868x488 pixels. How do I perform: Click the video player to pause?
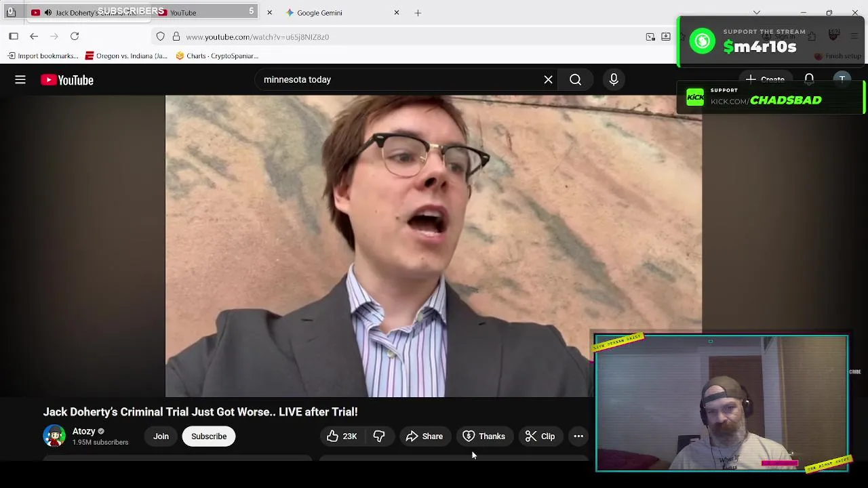pos(433,245)
